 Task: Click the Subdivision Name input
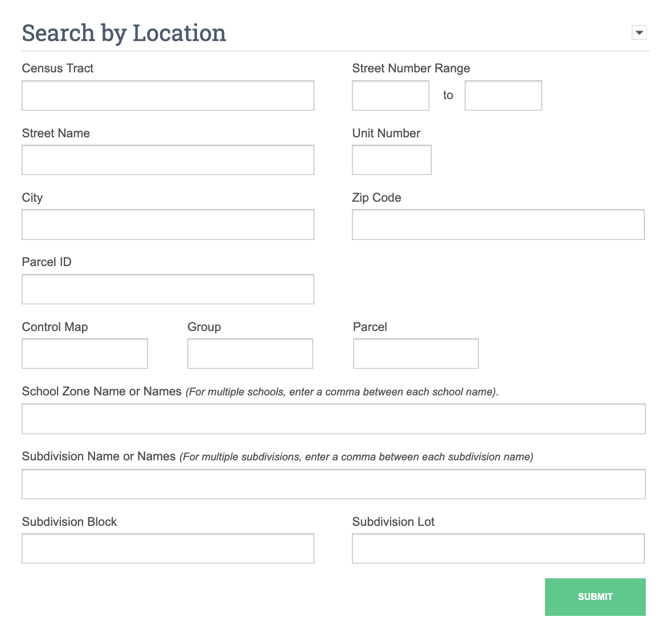click(333, 483)
